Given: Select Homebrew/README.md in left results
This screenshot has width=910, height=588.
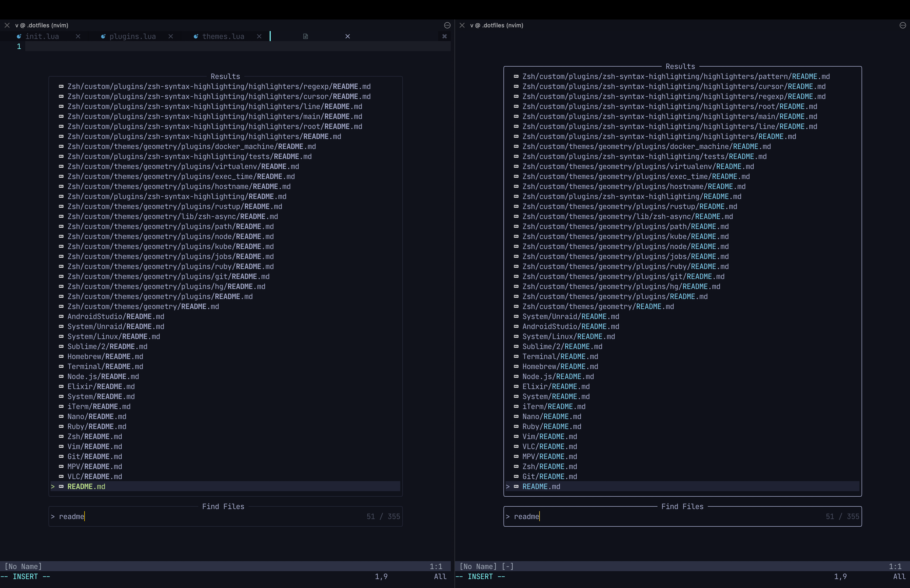Looking at the screenshot, I should click(x=105, y=357).
